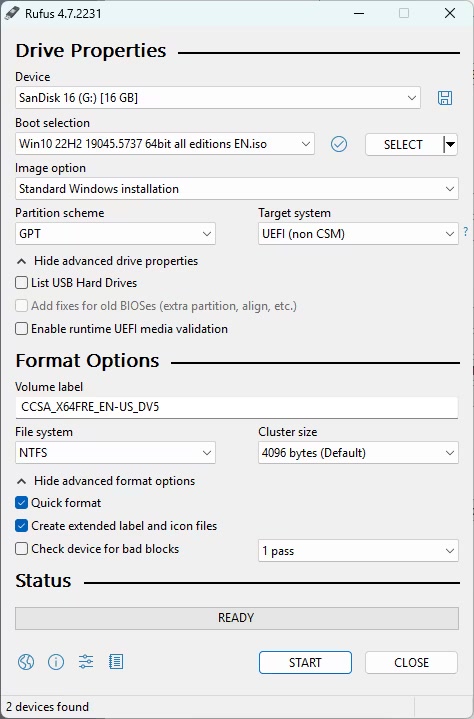Click the save-to-disk icon beside Device

(x=445, y=98)
